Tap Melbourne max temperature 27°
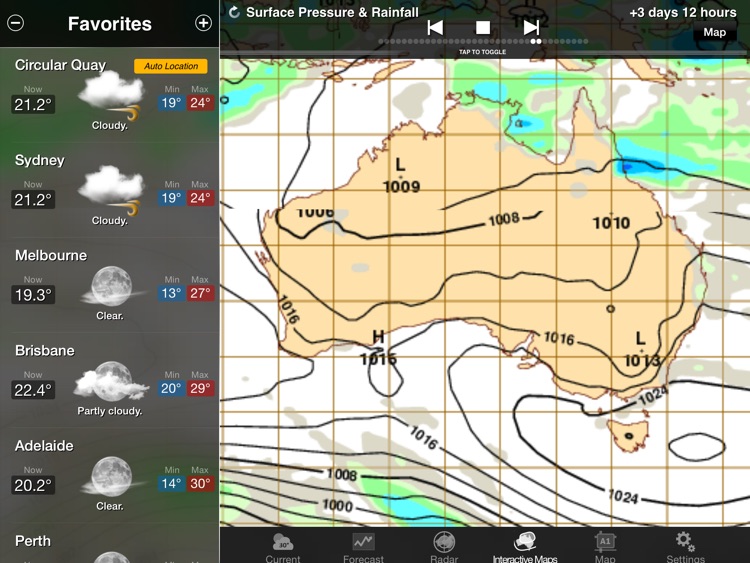This screenshot has height=563, width=750. [200, 293]
